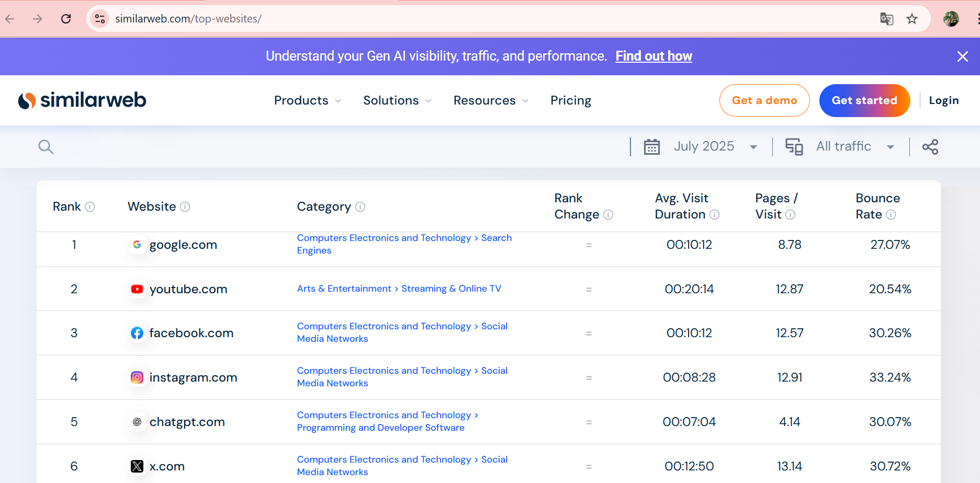Click the bookmark star in the address bar
Viewport: 980px width, 483px height.
coord(912,18)
